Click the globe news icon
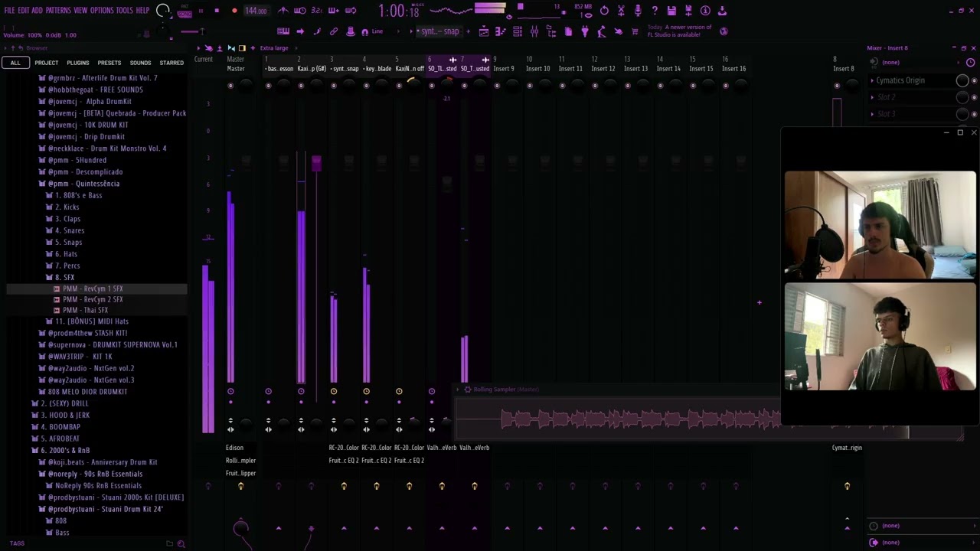This screenshot has height=551, width=980. 724,31
